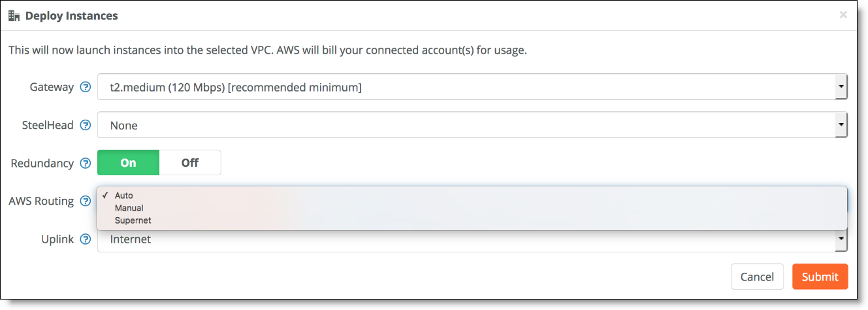The width and height of the screenshot is (868, 310).
Task: Click the help icon next to SteelHead
Action: pos(85,125)
